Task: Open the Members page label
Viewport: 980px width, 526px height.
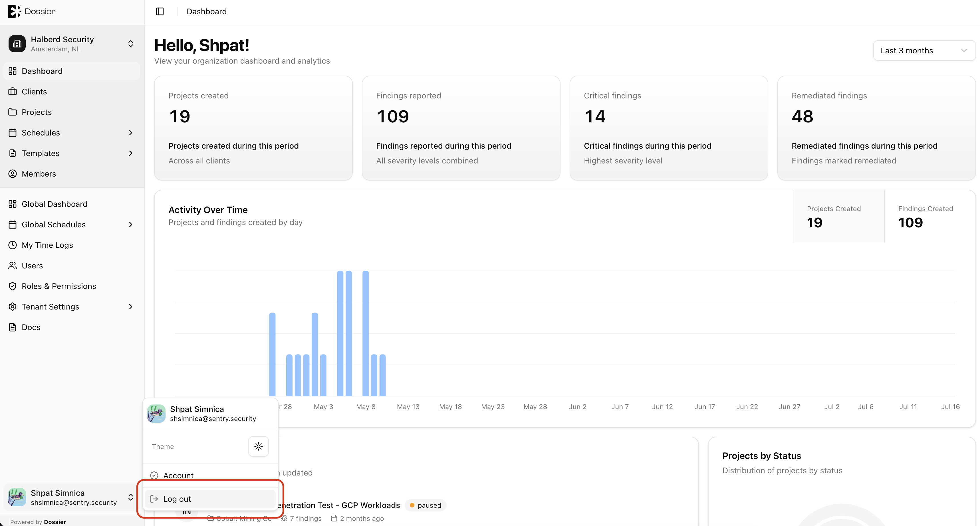Action: click(x=39, y=174)
